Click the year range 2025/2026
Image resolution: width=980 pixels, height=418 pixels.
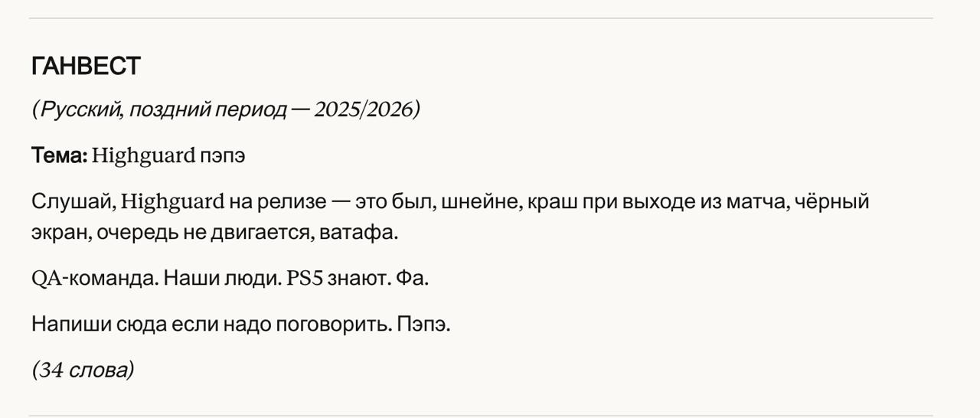click(364, 109)
